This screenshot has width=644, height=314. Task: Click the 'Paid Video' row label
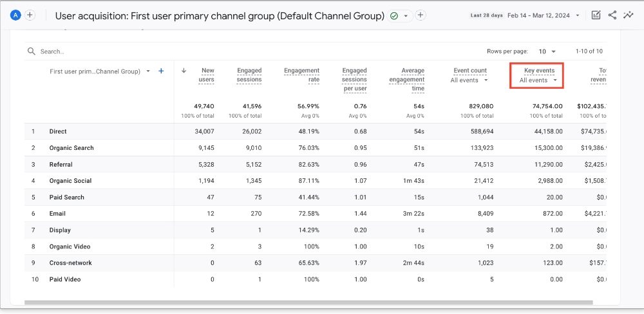(65, 279)
